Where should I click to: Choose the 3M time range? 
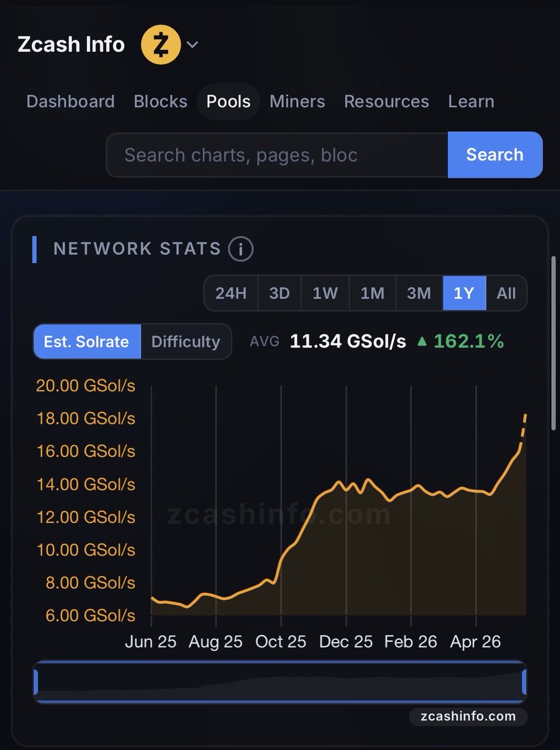pos(419,293)
